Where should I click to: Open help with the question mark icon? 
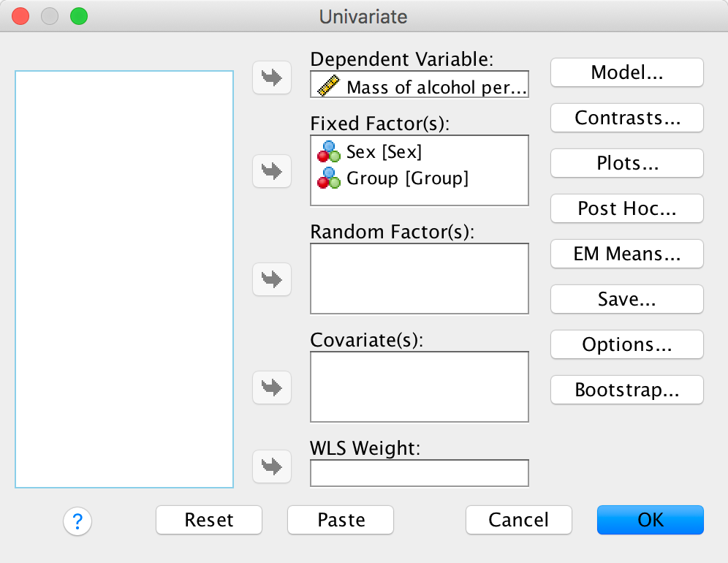click(77, 521)
